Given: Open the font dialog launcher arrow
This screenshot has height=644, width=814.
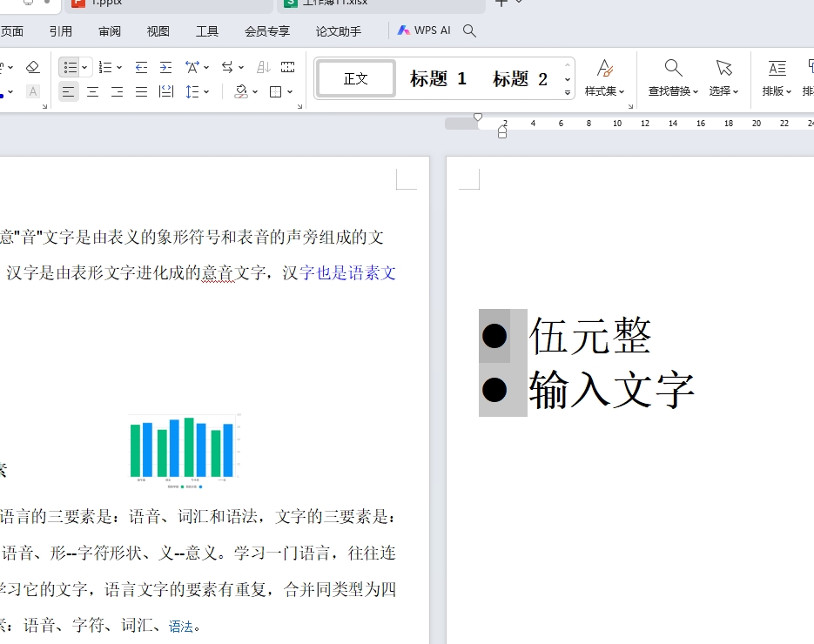Looking at the screenshot, I should 44,106.
